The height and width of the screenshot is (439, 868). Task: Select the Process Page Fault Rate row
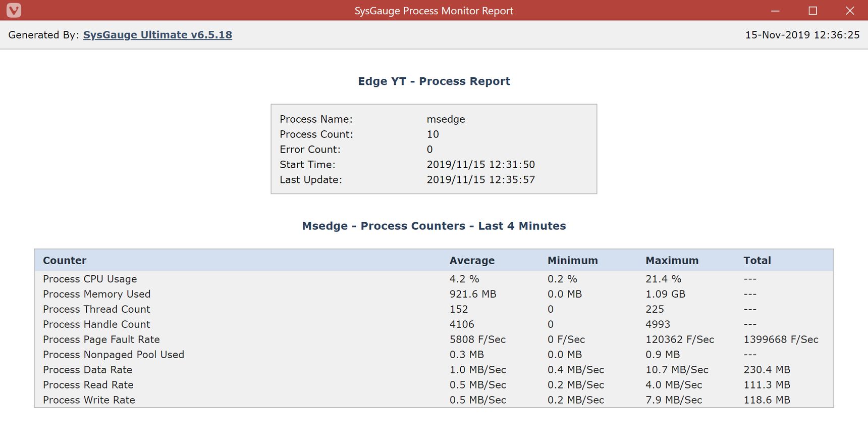coord(434,339)
